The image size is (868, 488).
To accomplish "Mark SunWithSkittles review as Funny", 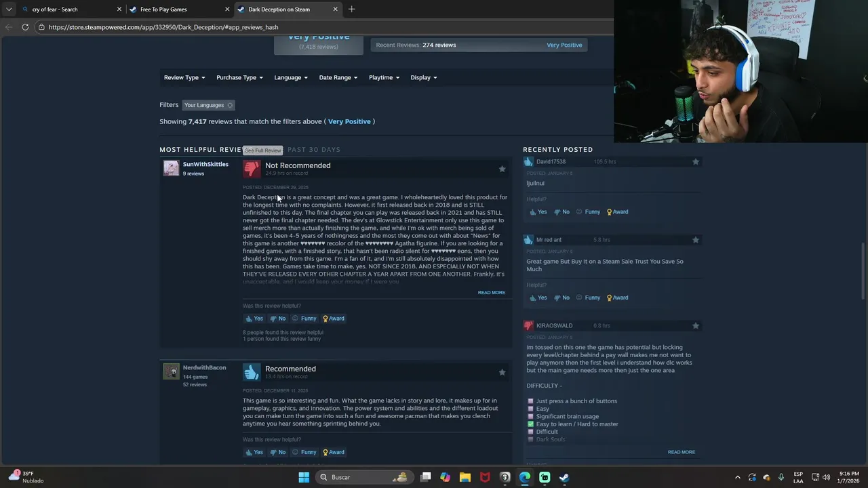I will (304, 319).
